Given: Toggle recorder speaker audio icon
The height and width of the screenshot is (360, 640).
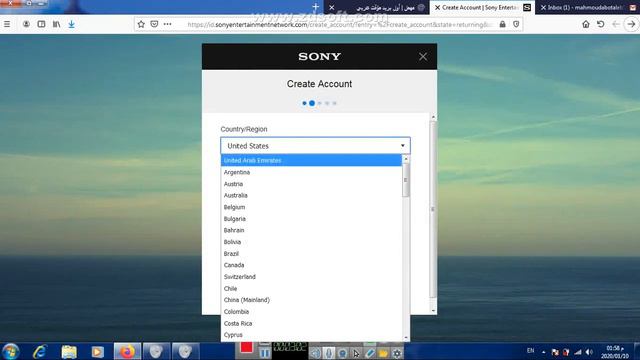Looking at the screenshot, I should click(x=315, y=353).
